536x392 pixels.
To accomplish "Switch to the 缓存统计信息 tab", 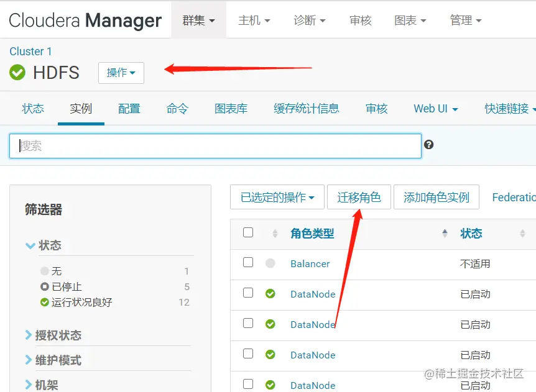I will click(307, 109).
